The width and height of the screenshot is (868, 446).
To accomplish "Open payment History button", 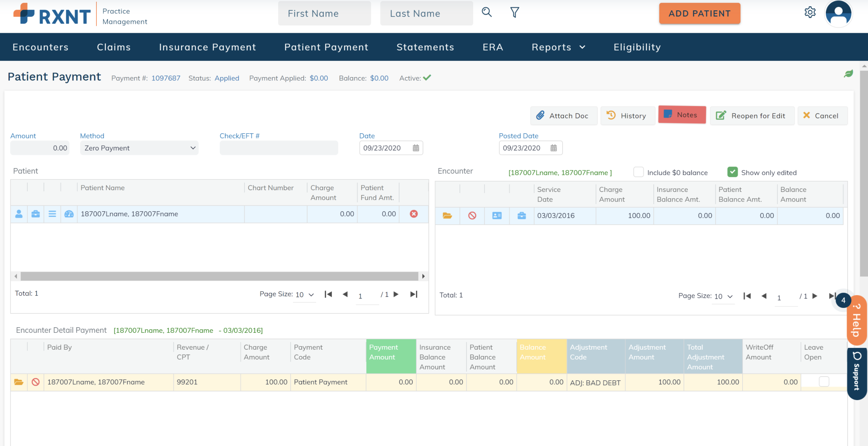I will [x=628, y=116].
